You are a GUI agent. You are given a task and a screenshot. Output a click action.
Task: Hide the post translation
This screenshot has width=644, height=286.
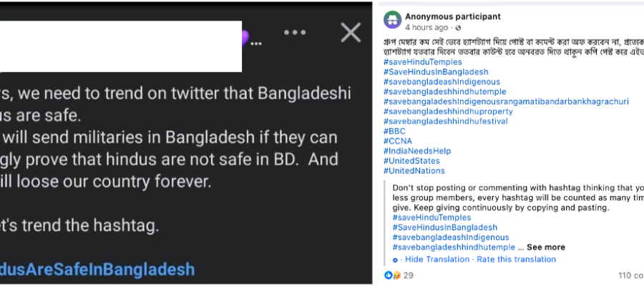pos(437,260)
